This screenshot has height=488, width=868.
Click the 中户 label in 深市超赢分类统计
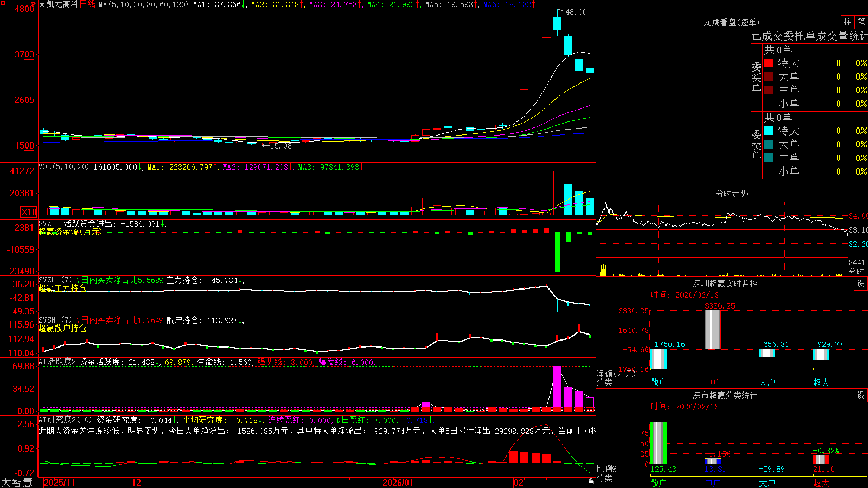(x=713, y=483)
